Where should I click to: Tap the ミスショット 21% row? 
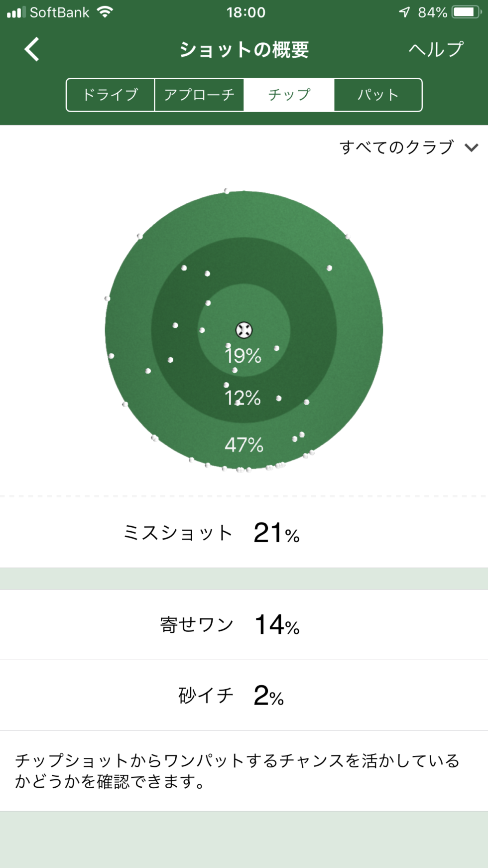(x=244, y=533)
